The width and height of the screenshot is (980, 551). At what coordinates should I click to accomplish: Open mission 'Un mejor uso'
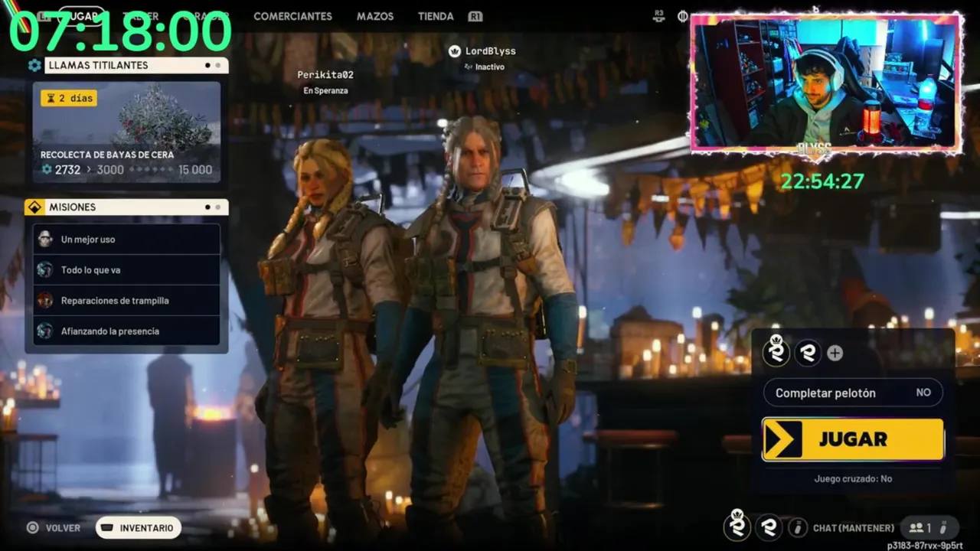click(126, 240)
